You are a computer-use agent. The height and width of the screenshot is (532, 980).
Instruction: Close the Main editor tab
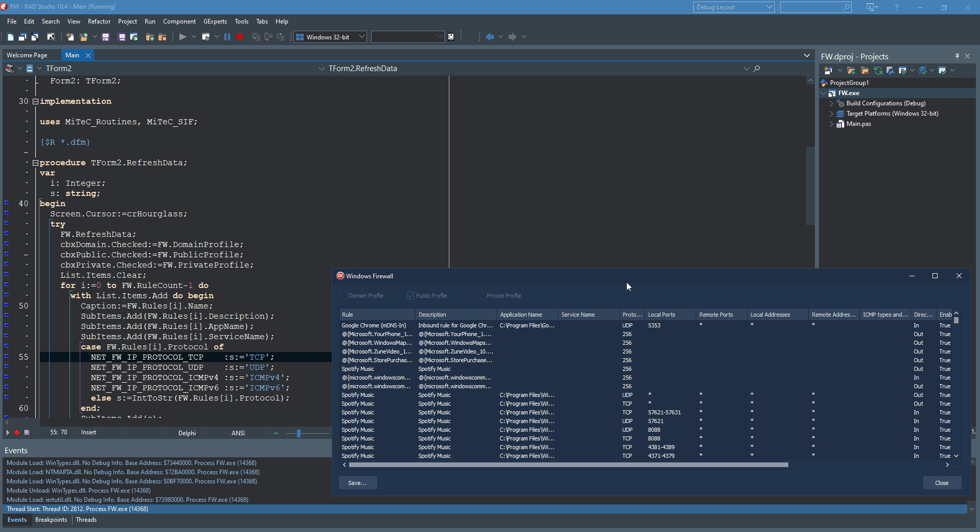[88, 55]
